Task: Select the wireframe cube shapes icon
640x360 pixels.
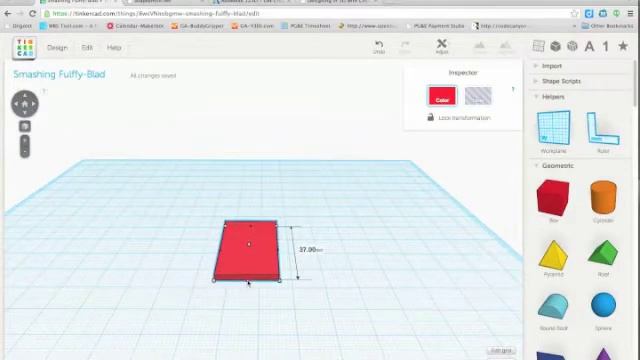Action: (572, 46)
